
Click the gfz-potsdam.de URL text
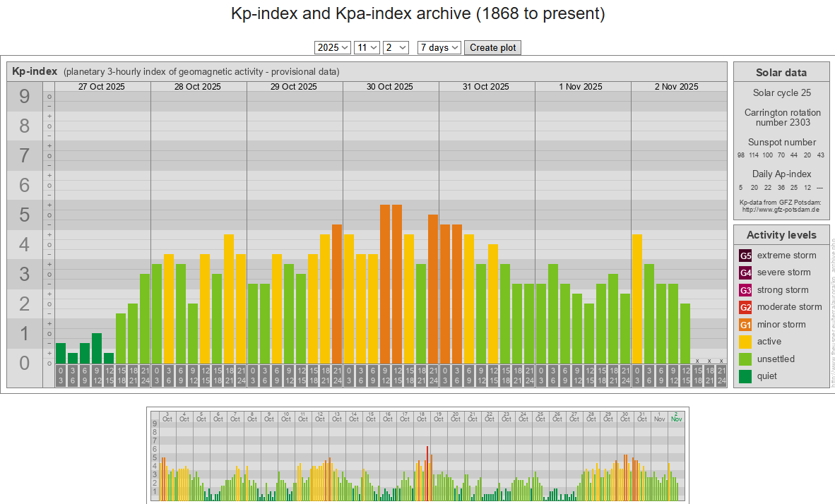coord(781,210)
